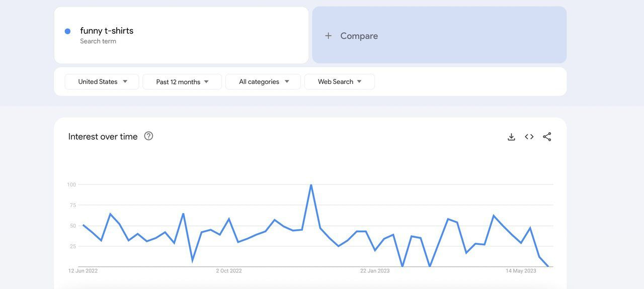644x289 pixels.
Task: Click the 100 value on the y-axis
Action: pyautogui.click(x=71, y=185)
